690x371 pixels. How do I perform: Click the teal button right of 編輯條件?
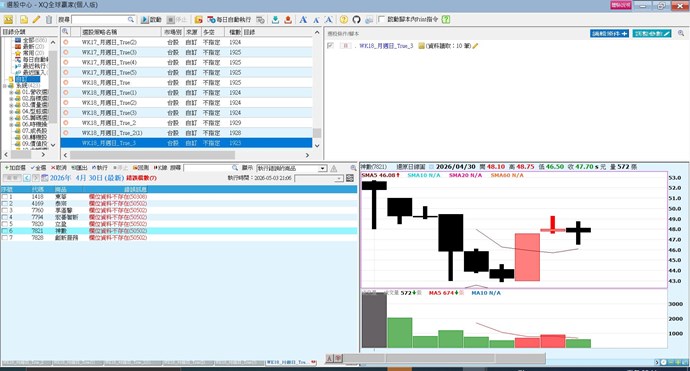[652, 33]
